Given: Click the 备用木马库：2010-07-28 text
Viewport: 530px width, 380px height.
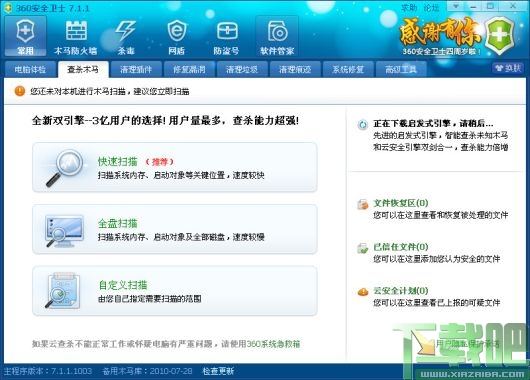Looking at the screenshot, I should 147,371.
